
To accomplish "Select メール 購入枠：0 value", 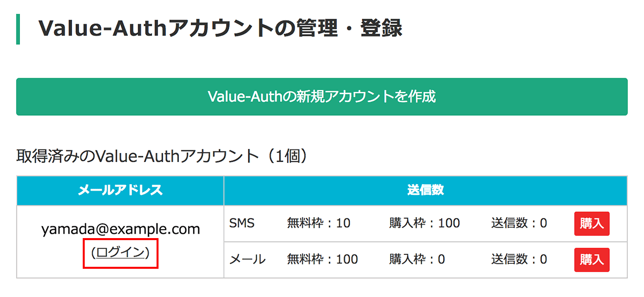I will pos(417,259).
